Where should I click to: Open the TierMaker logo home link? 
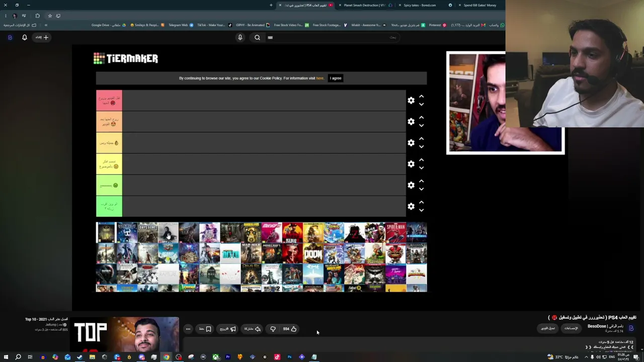126,58
